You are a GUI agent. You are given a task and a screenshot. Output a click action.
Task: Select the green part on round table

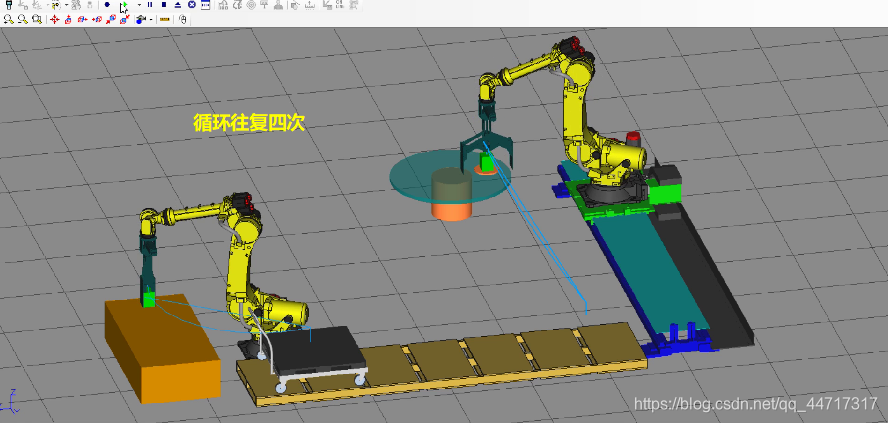click(x=486, y=163)
